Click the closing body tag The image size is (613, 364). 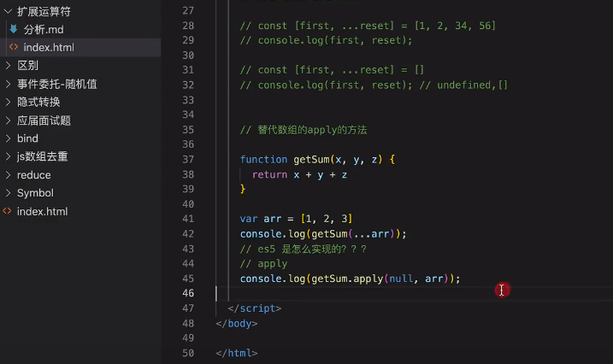tap(237, 324)
